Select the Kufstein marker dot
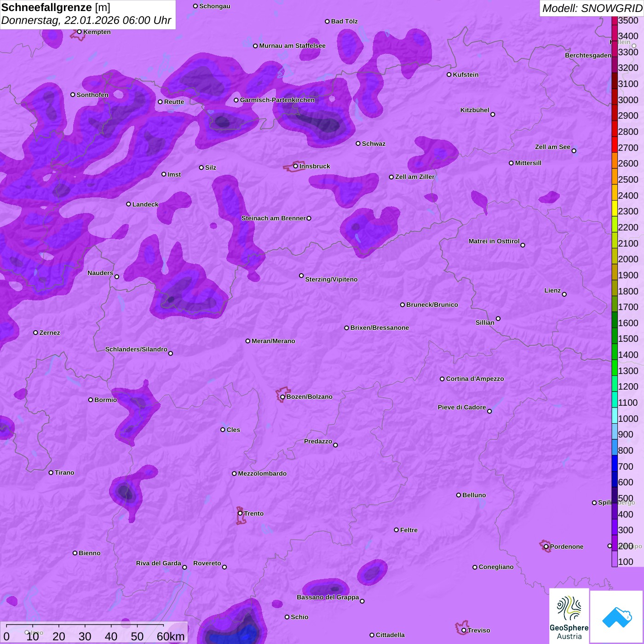The image size is (644, 644). pos(449,75)
